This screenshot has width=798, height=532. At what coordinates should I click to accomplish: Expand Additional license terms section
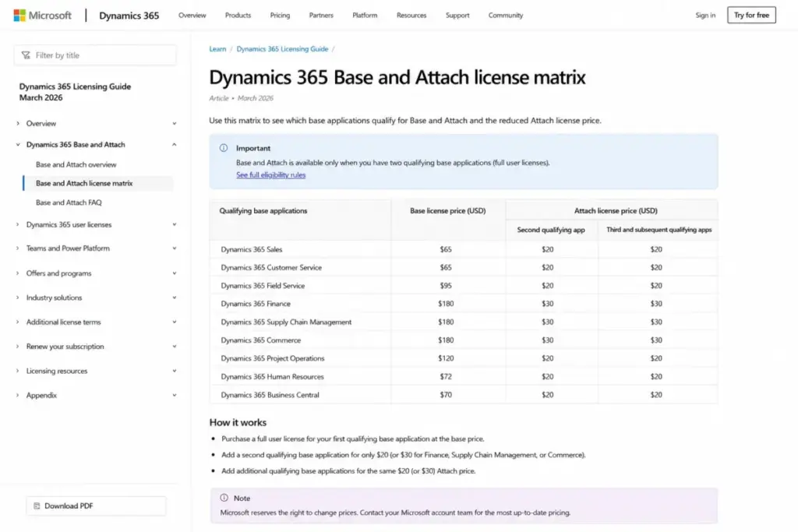pyautogui.click(x=18, y=322)
